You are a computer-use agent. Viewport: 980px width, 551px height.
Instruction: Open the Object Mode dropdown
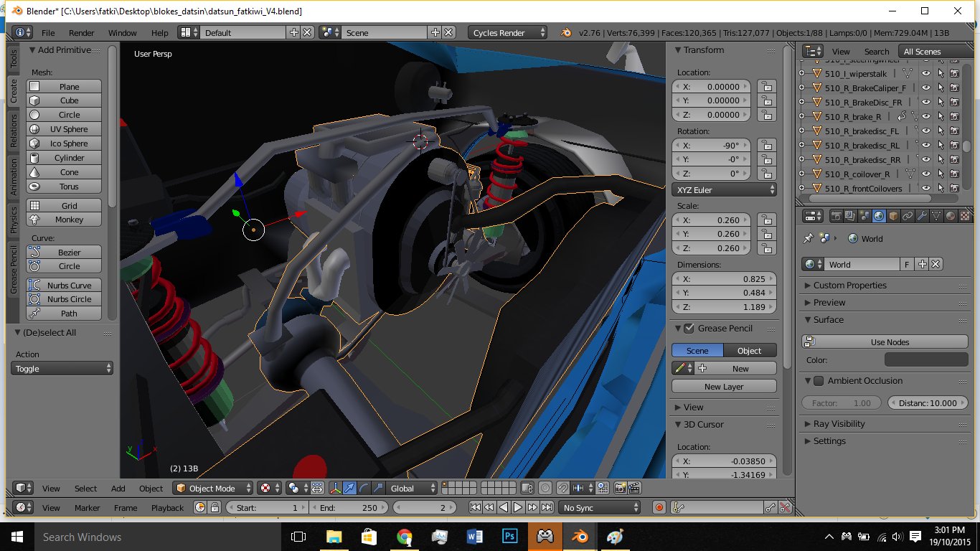214,489
